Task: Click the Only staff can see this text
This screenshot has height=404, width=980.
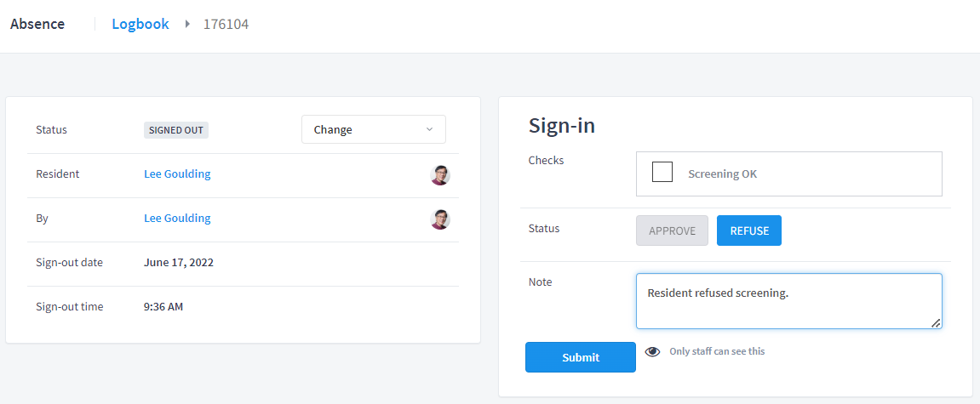Action: 717,351
